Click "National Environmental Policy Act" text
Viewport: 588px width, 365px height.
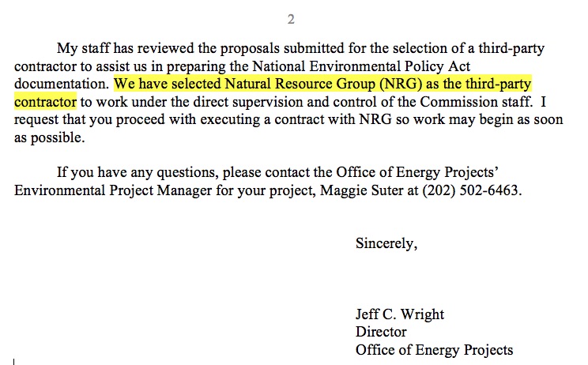coord(361,66)
